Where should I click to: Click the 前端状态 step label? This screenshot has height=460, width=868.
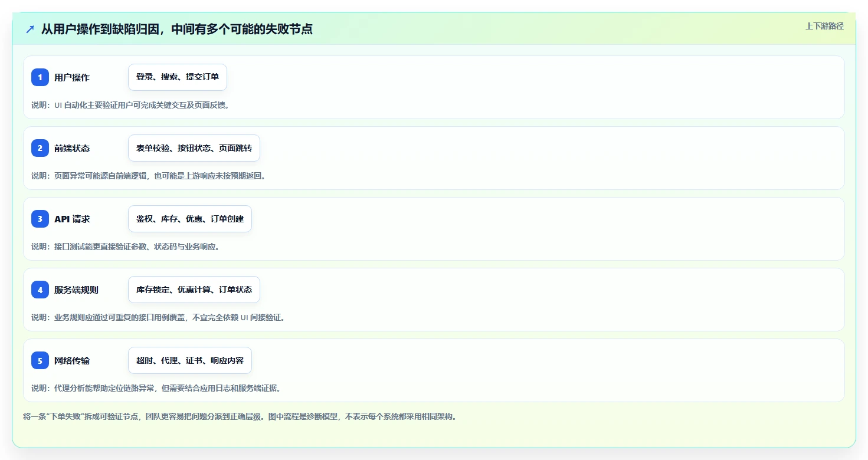tap(72, 149)
